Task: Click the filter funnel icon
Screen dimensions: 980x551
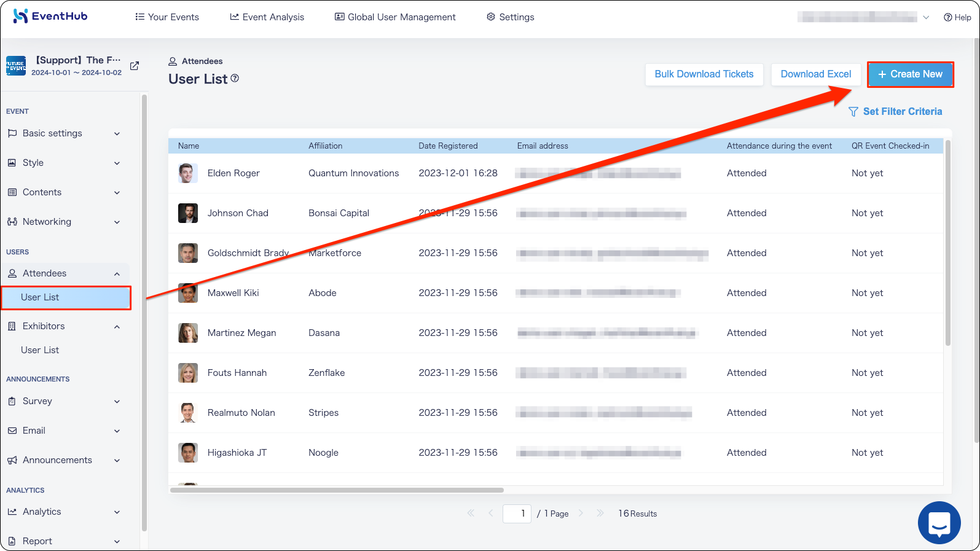Action: click(853, 112)
